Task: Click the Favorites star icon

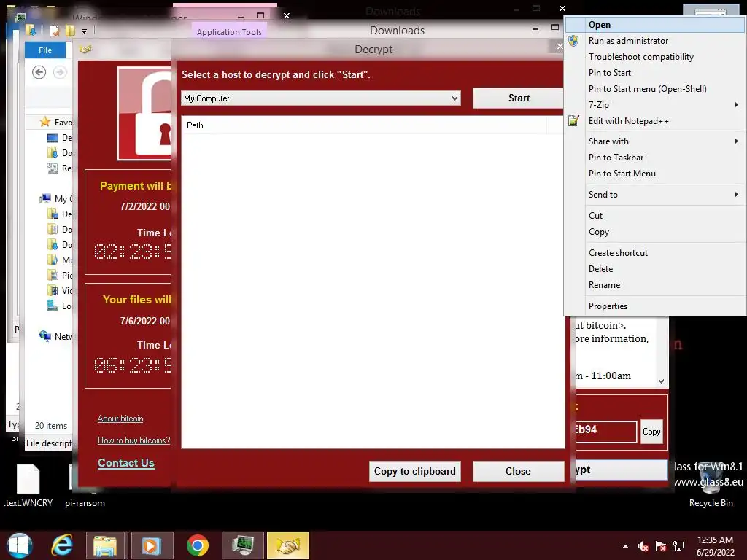Action: pyautogui.click(x=44, y=122)
